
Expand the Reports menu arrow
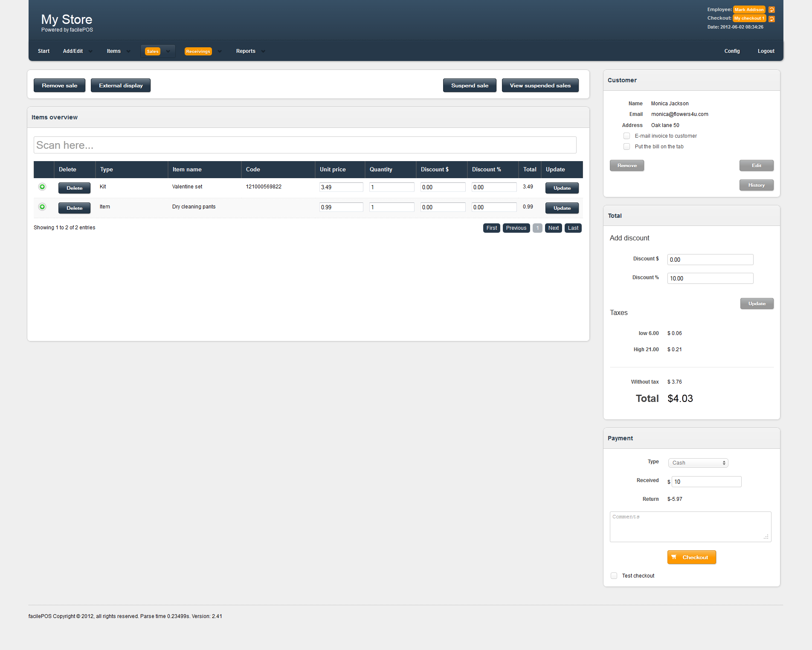coord(263,52)
